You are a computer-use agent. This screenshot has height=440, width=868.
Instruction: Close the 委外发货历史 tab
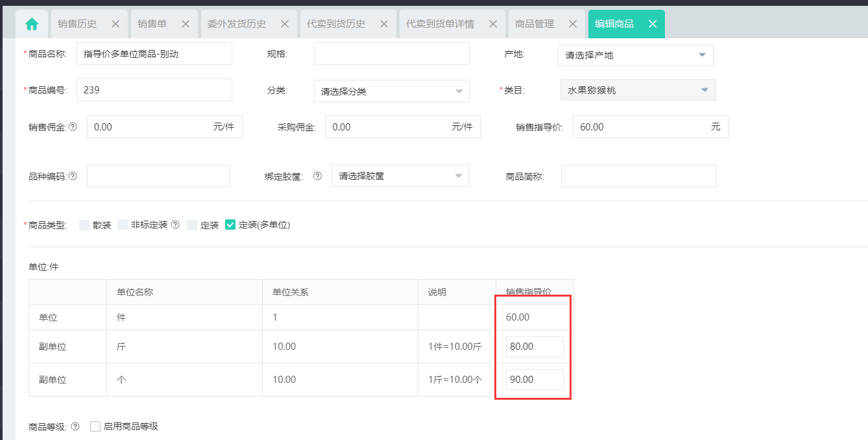point(285,24)
